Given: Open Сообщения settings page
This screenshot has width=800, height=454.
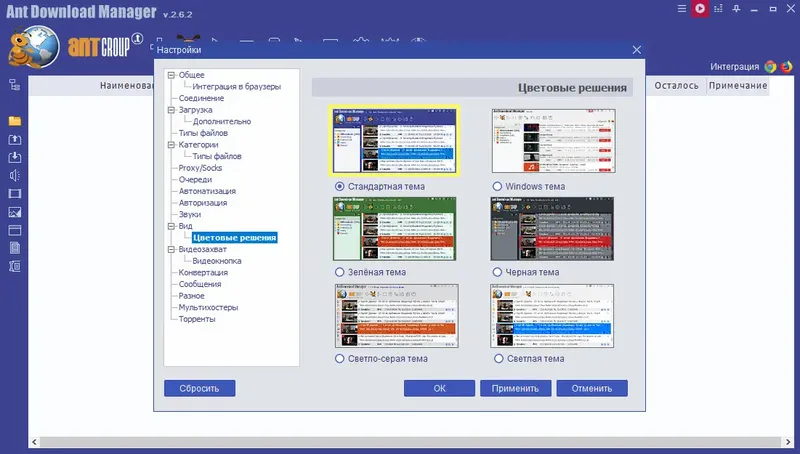Looking at the screenshot, I should pos(199,284).
